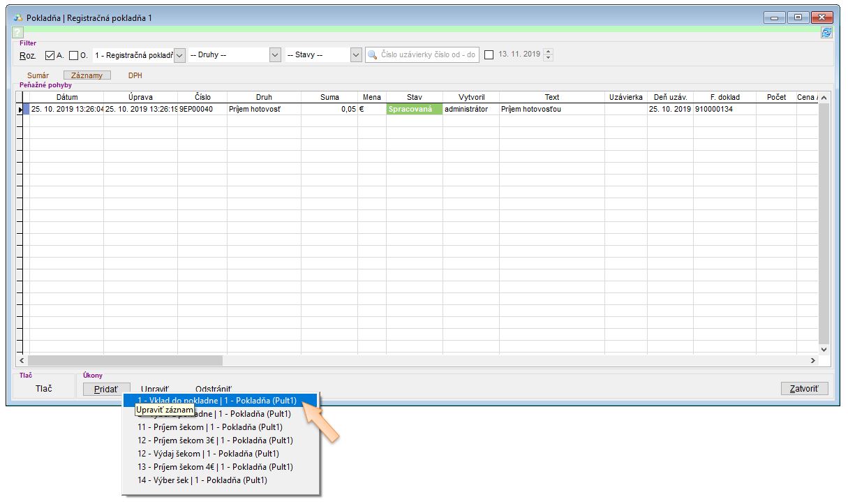Open the Stavy dropdown list
The image size is (848, 504).
(356, 54)
